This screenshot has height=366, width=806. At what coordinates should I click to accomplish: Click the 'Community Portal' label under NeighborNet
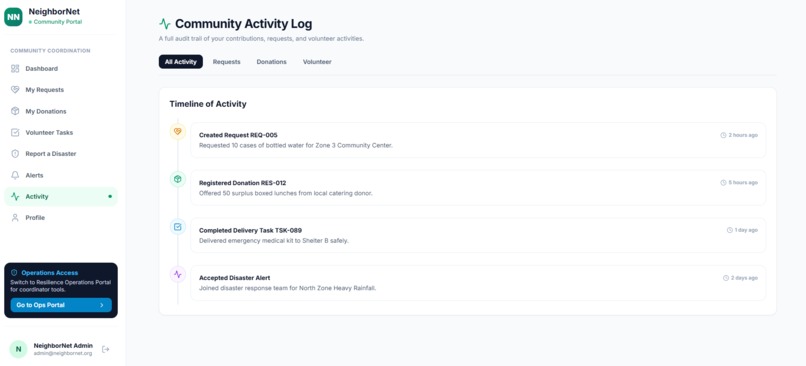[x=58, y=22]
